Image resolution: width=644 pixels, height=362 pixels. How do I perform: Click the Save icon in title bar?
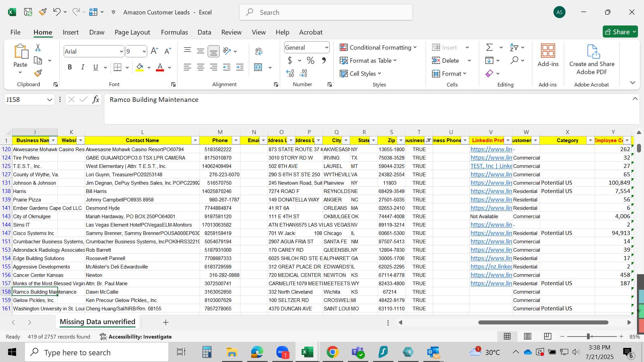pyautogui.click(x=28, y=12)
